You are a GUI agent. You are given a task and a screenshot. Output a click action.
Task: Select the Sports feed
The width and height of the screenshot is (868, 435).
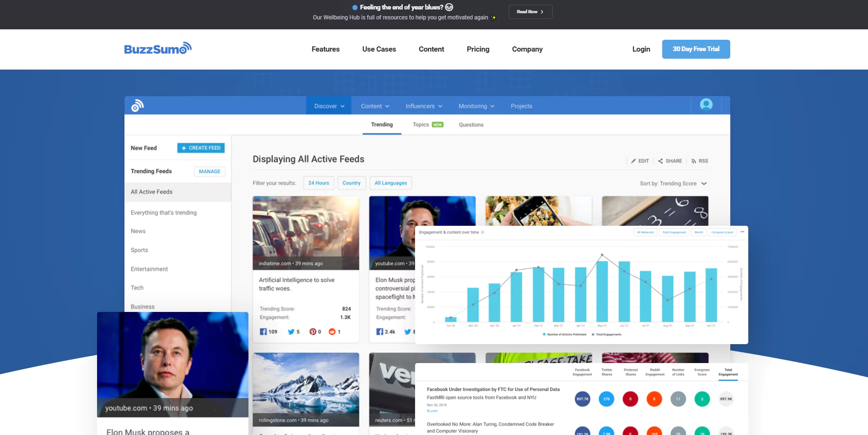click(x=139, y=250)
